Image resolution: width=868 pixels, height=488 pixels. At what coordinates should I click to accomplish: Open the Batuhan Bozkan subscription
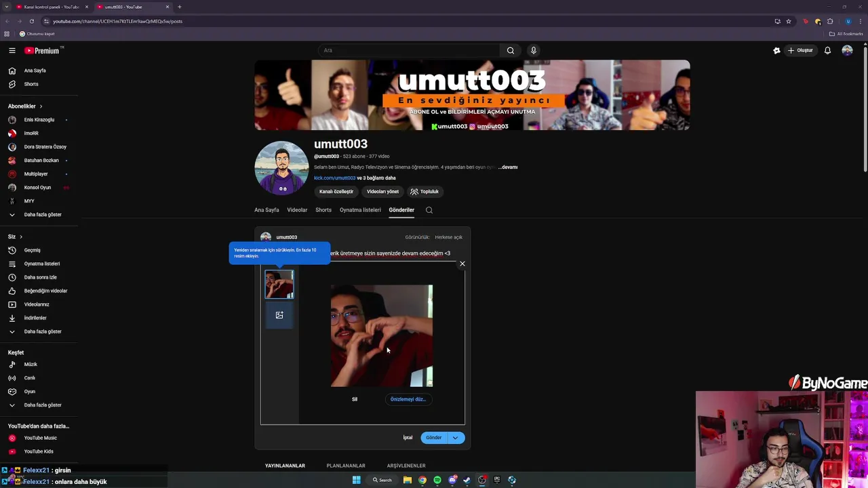(41, 161)
